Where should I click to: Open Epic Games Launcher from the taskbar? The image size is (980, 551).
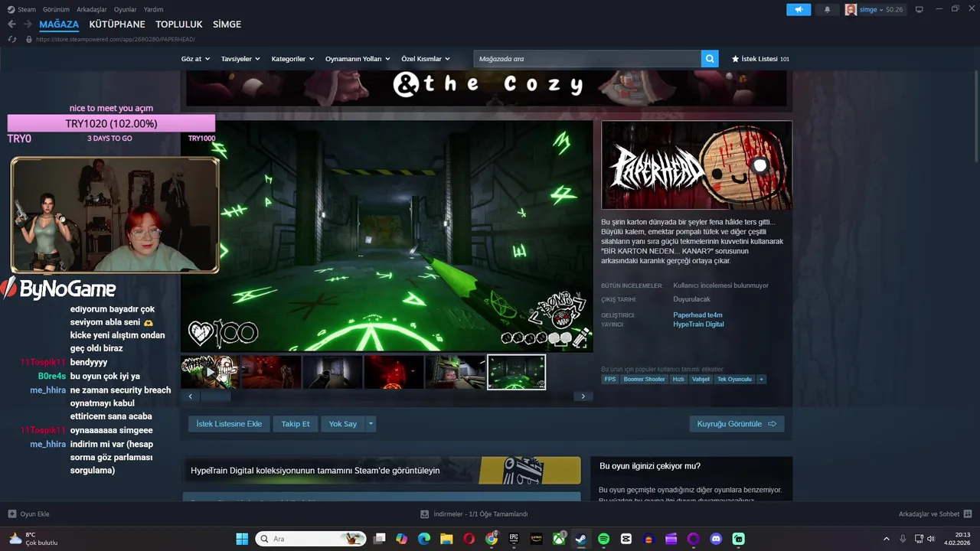[x=514, y=539]
